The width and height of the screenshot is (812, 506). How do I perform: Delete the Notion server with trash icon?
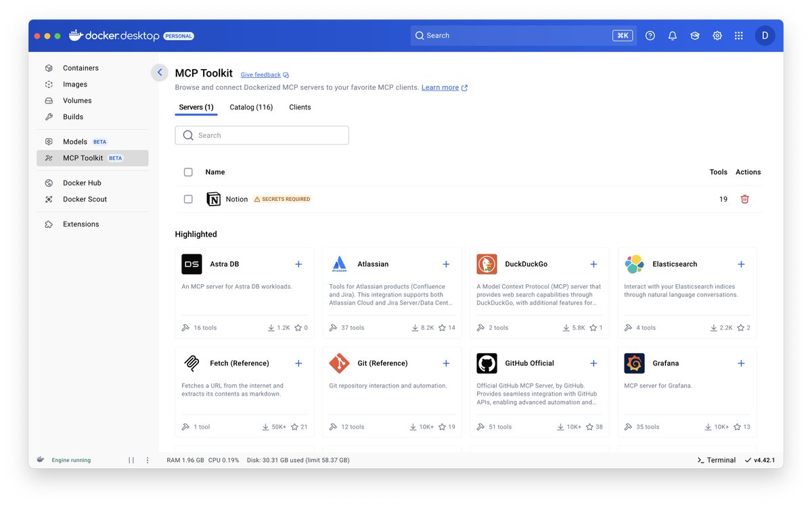744,199
